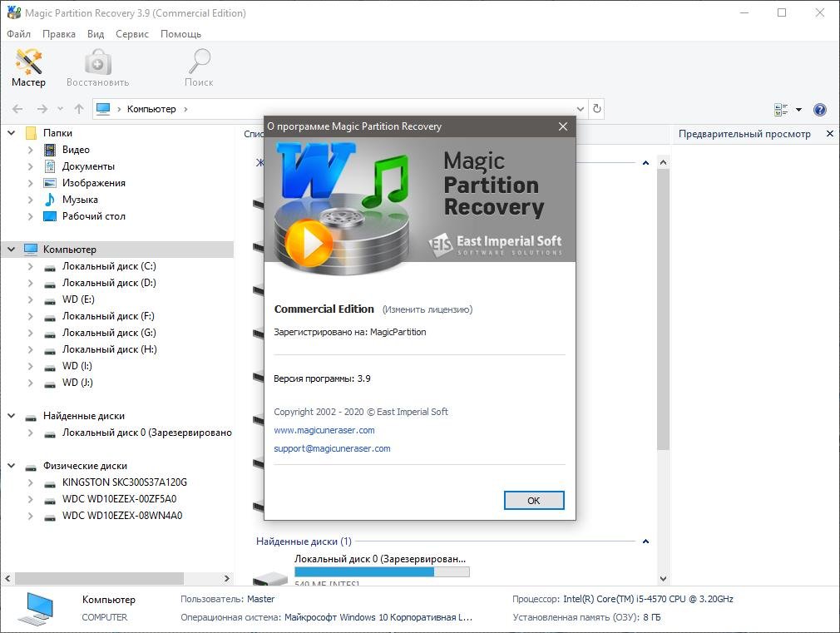Open the www.magicuneraser.com website link
The width and height of the screenshot is (840, 633).
click(324, 430)
